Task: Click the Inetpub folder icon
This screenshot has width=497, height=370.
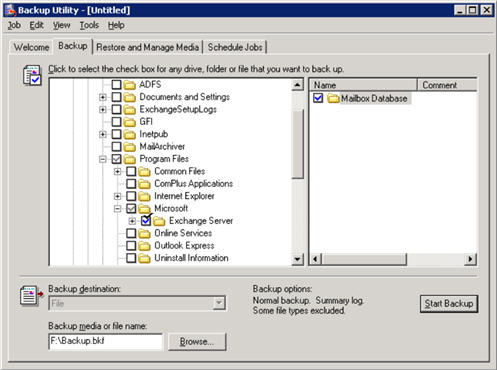Action: [130, 134]
